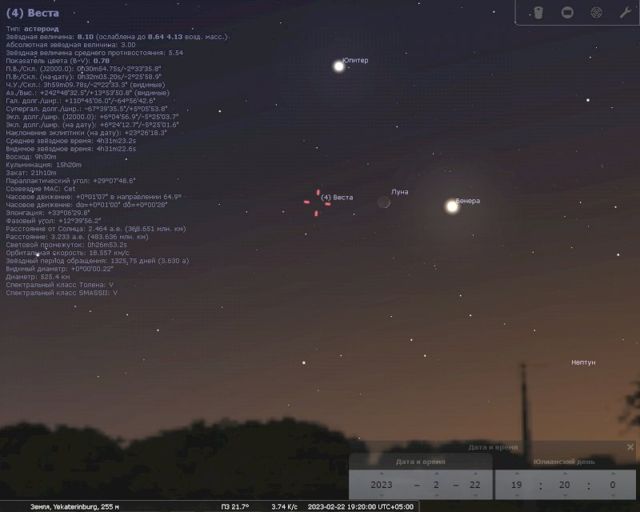This screenshot has height=512, width=640.
Task: Enable the Telrad sight icon
Action: pos(596,12)
